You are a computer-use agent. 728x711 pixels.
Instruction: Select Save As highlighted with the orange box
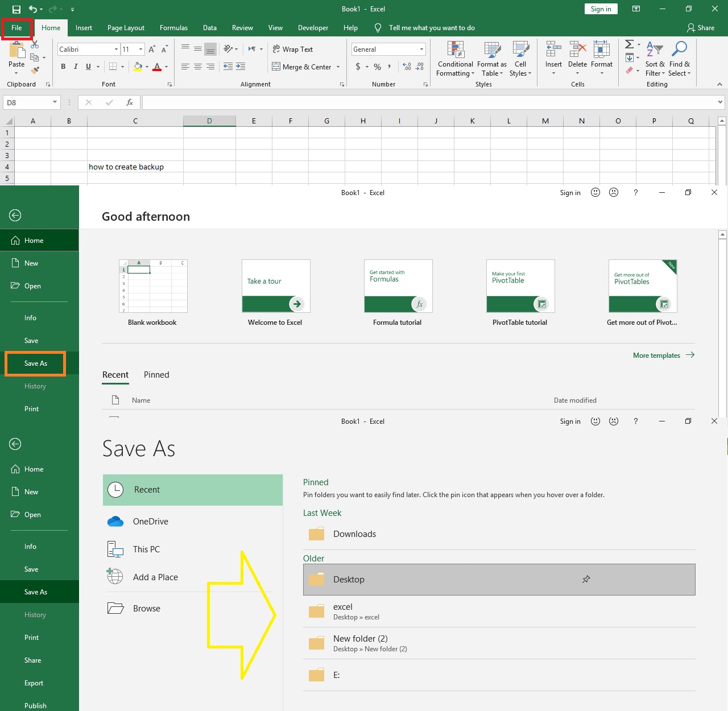(x=36, y=363)
